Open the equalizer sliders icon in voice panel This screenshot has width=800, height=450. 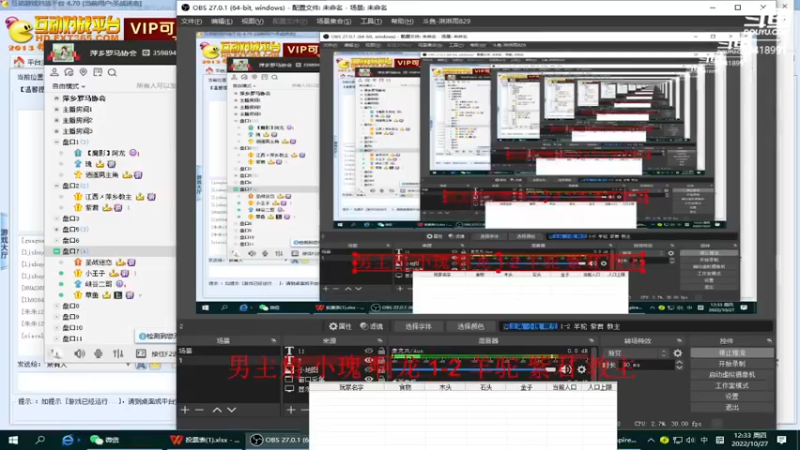(118, 354)
